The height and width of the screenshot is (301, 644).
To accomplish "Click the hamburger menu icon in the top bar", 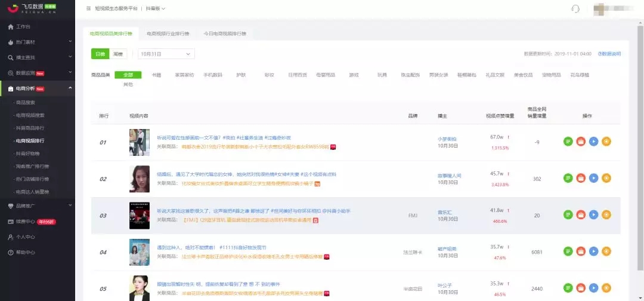I will coord(89,8).
